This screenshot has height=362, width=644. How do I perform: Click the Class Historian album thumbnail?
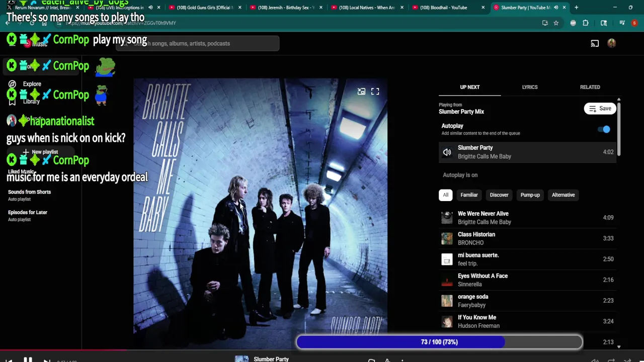click(x=447, y=238)
